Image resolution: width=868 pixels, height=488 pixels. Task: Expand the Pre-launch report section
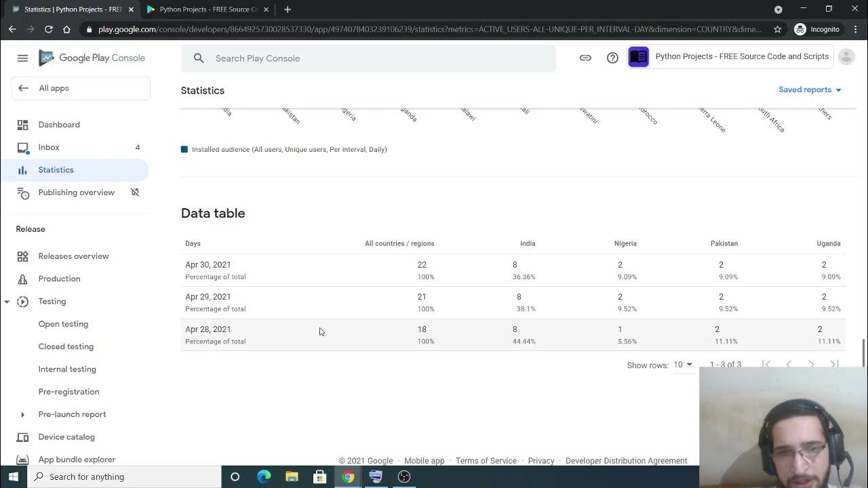[x=22, y=415]
